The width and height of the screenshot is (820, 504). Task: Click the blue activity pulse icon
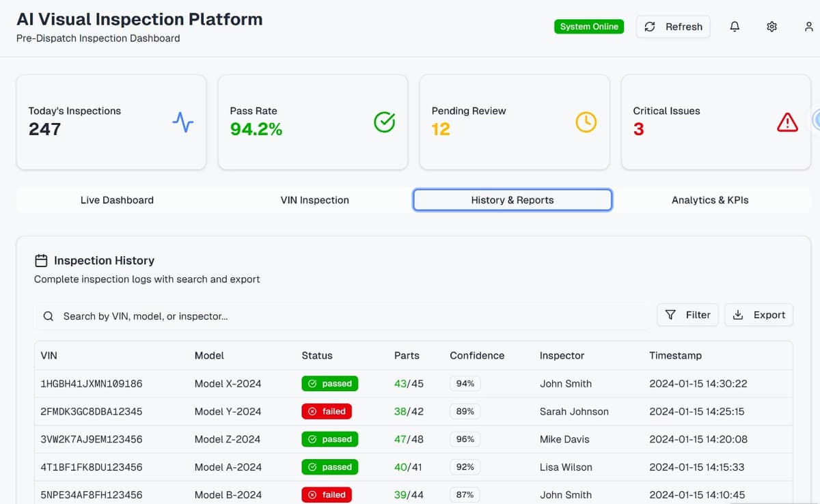tap(182, 122)
